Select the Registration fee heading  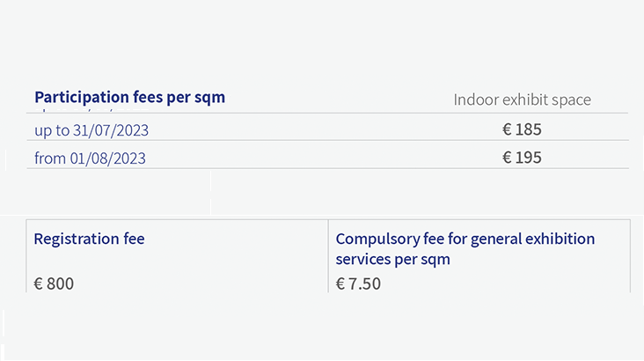pos(89,239)
